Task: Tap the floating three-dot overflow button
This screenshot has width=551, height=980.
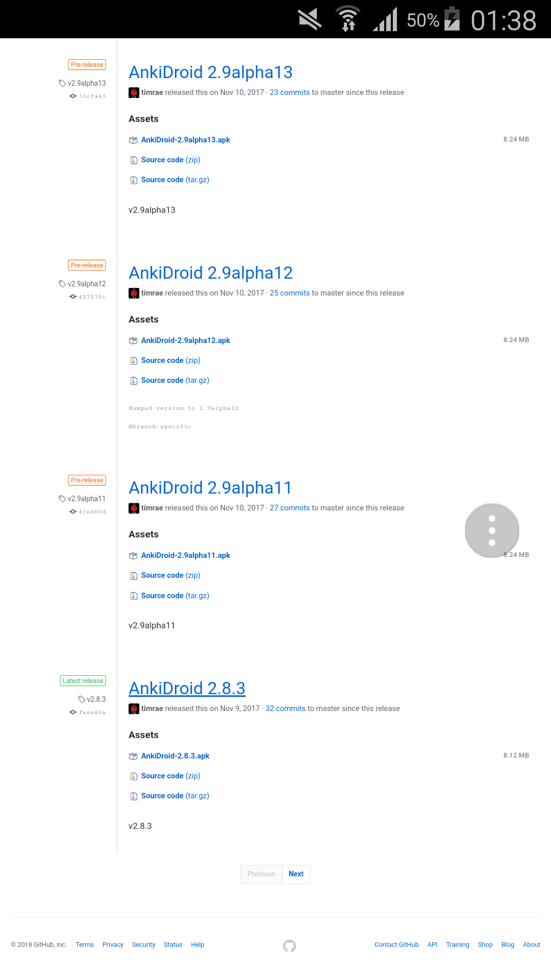Action: click(x=492, y=531)
